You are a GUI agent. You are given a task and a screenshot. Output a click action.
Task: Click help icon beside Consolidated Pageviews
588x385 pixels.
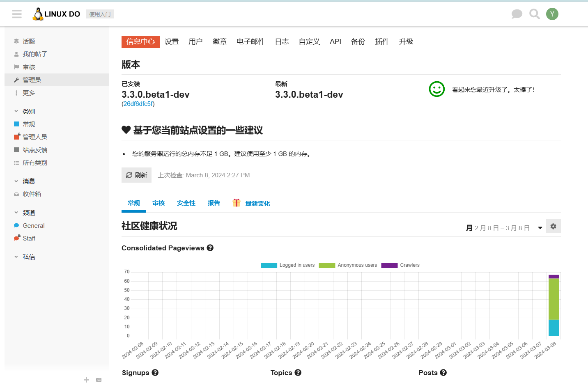(210, 248)
